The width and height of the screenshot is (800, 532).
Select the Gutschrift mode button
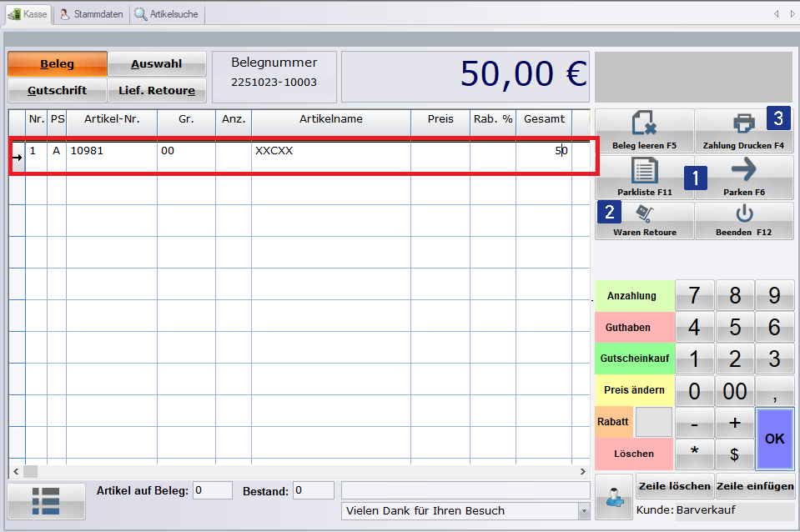(57, 90)
